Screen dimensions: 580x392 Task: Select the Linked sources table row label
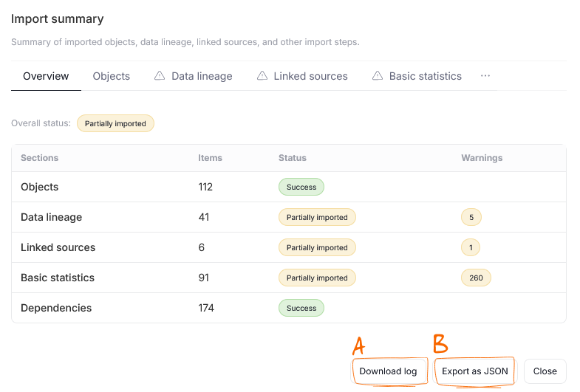click(x=58, y=247)
